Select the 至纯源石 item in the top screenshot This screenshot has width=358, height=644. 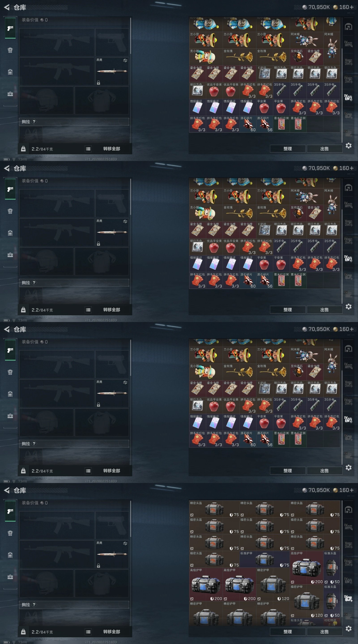(x=298, y=57)
